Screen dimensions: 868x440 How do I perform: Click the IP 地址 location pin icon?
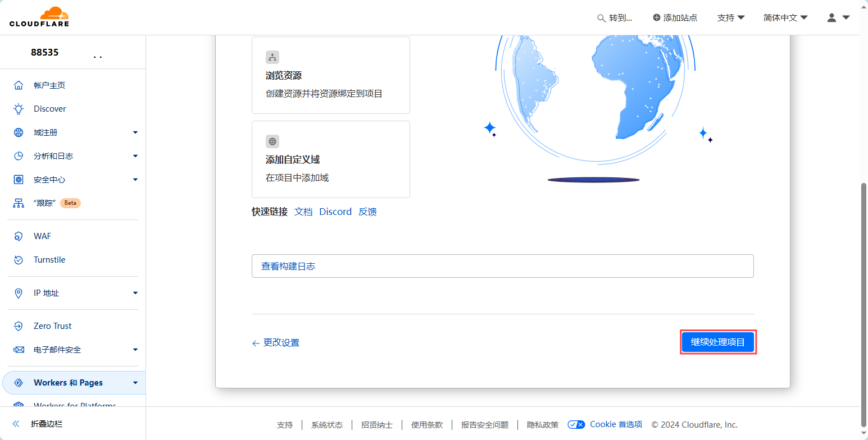coord(19,293)
